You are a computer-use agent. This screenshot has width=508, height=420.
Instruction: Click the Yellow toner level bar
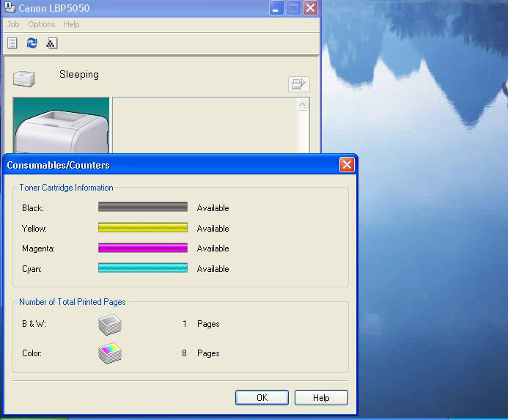(143, 228)
